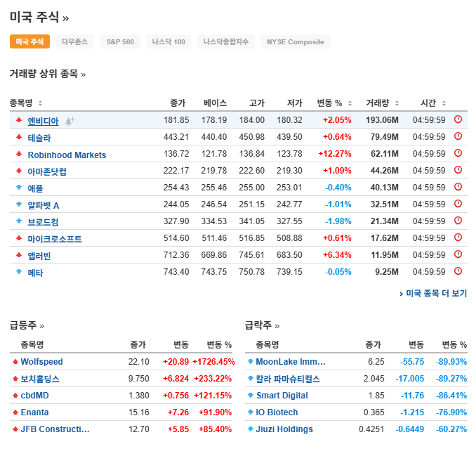Viewport: 476px width, 449px height.
Task: Click the red up arrow beside 엔비디아
Action: pyautogui.click(x=19, y=120)
